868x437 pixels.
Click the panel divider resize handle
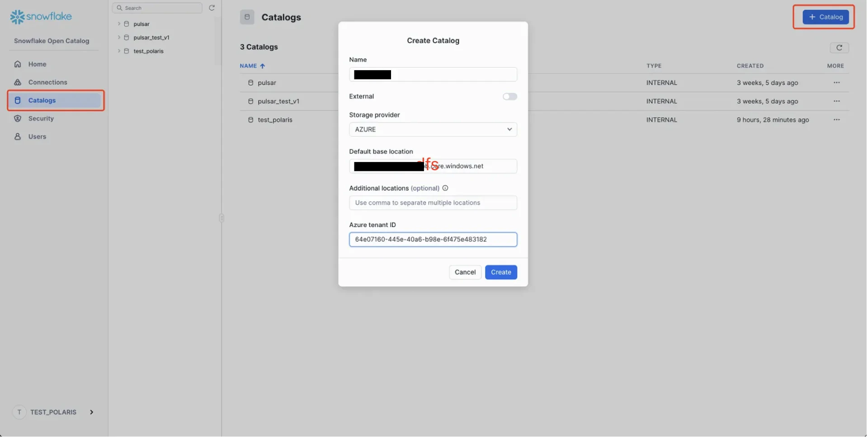coord(222,218)
